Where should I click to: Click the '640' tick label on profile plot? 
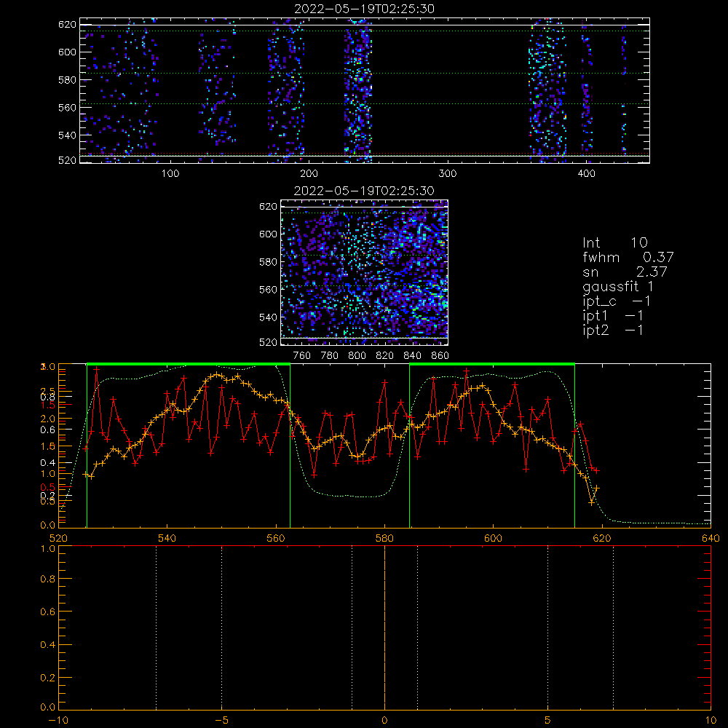(x=711, y=538)
